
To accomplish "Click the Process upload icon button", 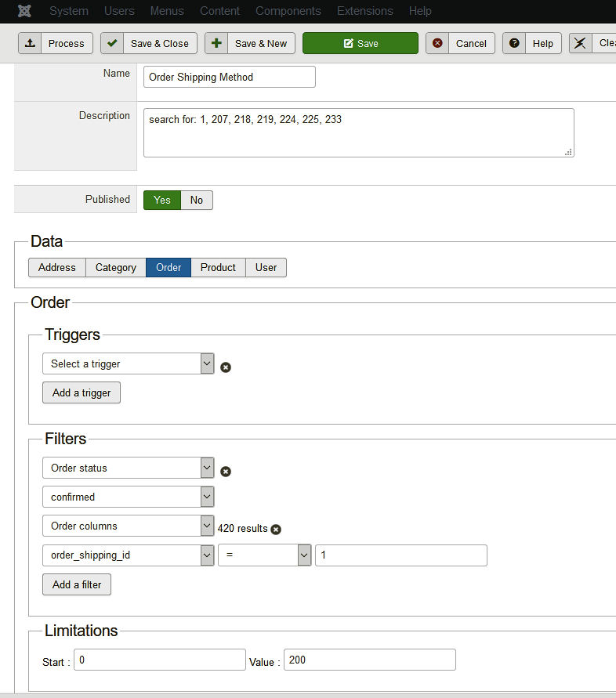I will (56, 43).
